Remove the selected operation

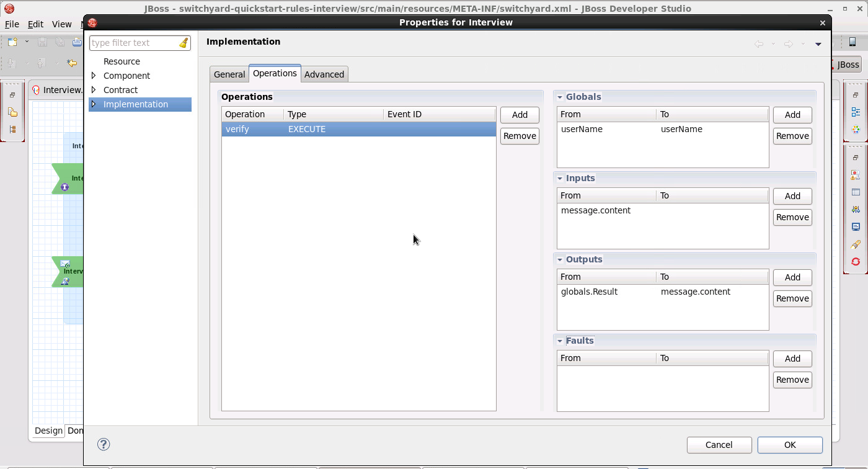pos(520,136)
